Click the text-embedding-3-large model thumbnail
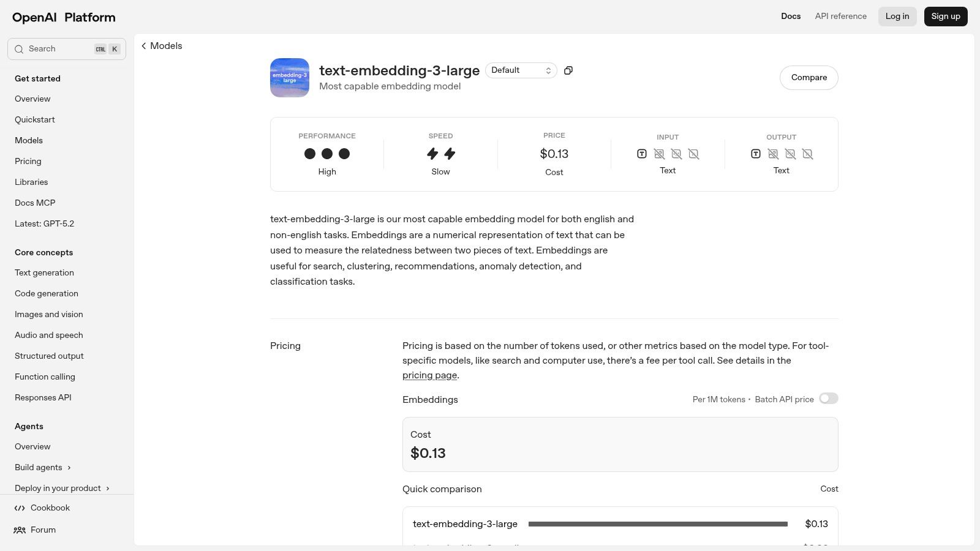Screen dimensions: 980x551 pyautogui.click(x=290, y=78)
